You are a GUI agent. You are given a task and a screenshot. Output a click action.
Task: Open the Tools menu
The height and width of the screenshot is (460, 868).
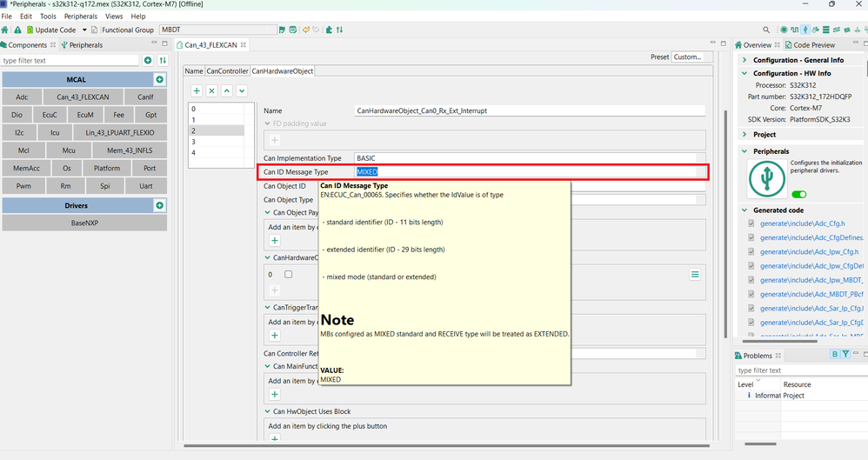(x=48, y=17)
